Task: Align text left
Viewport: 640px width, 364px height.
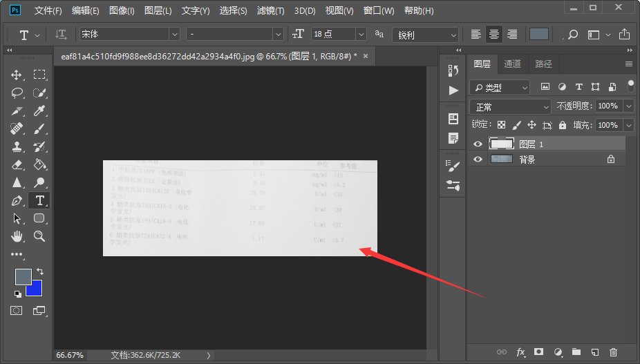Action: point(476,35)
